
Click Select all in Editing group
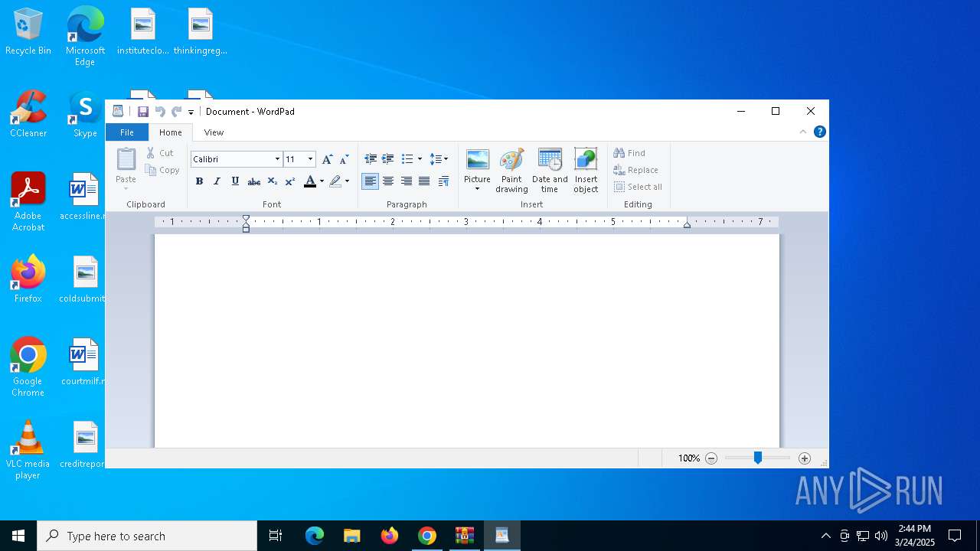click(638, 187)
